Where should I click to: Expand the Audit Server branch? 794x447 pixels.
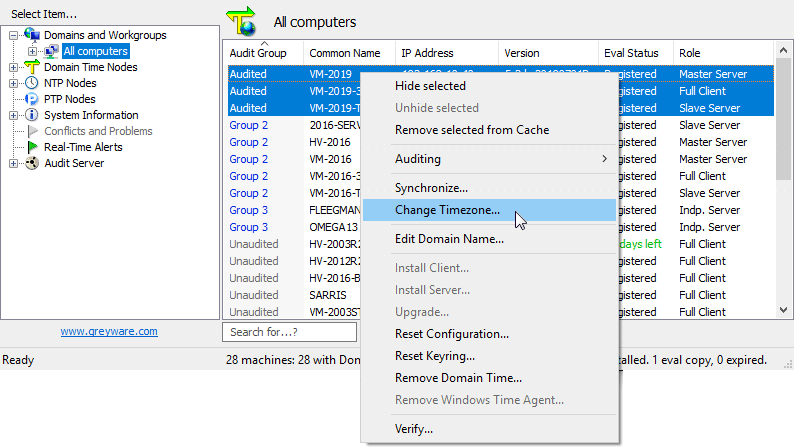coord(14,164)
